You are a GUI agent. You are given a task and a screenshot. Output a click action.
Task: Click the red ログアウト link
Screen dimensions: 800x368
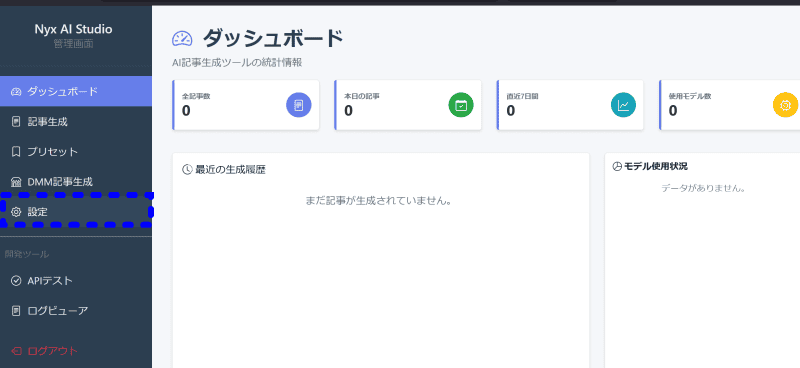point(44,351)
